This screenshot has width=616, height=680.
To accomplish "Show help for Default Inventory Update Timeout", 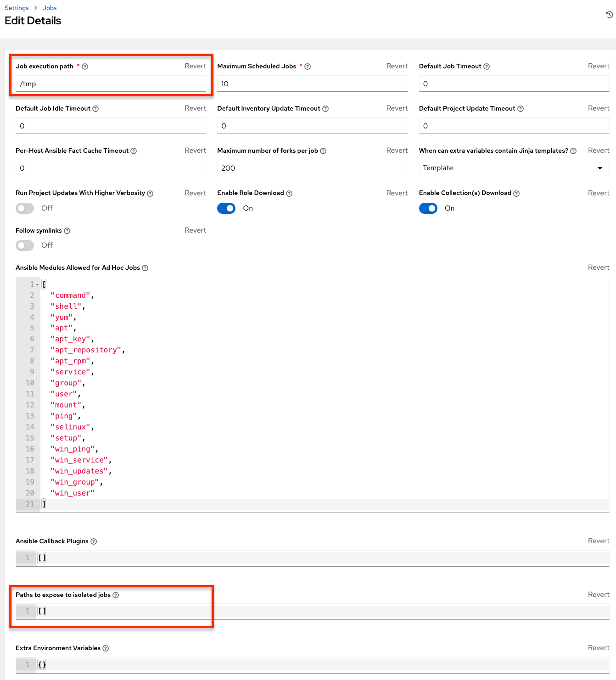I will [x=325, y=109].
